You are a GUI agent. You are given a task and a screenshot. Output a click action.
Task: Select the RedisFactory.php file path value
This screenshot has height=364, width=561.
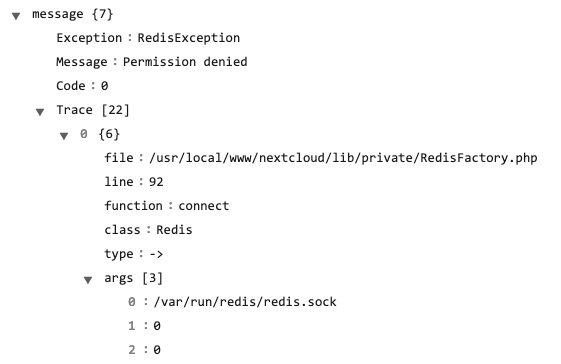point(343,158)
